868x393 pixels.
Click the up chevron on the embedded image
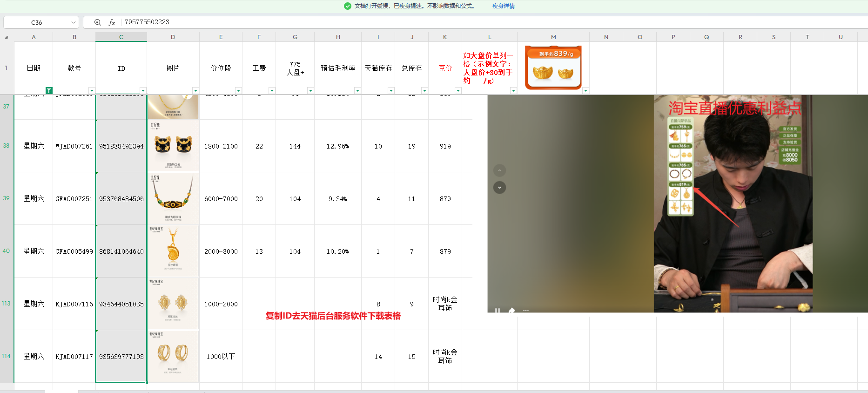(499, 170)
